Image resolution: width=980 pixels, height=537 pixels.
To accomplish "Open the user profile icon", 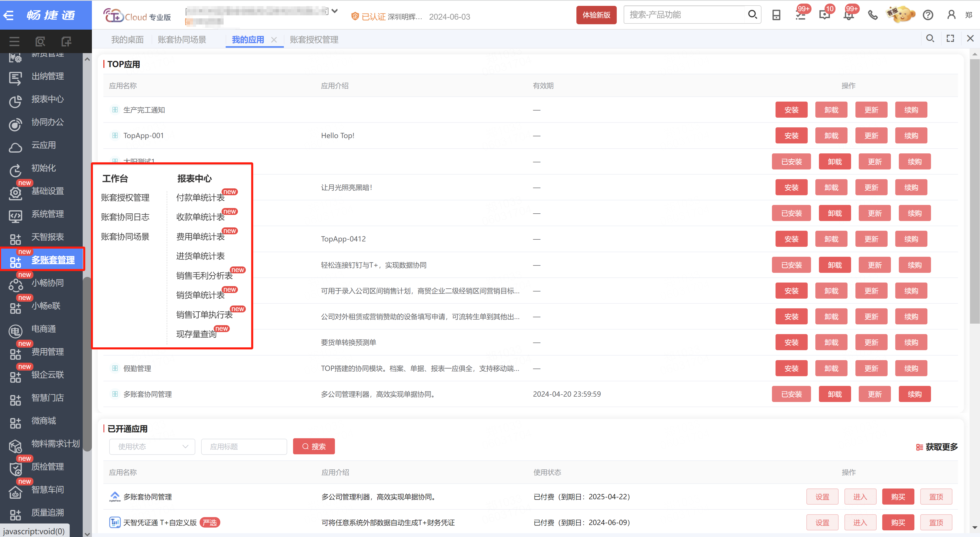I will 951,15.
